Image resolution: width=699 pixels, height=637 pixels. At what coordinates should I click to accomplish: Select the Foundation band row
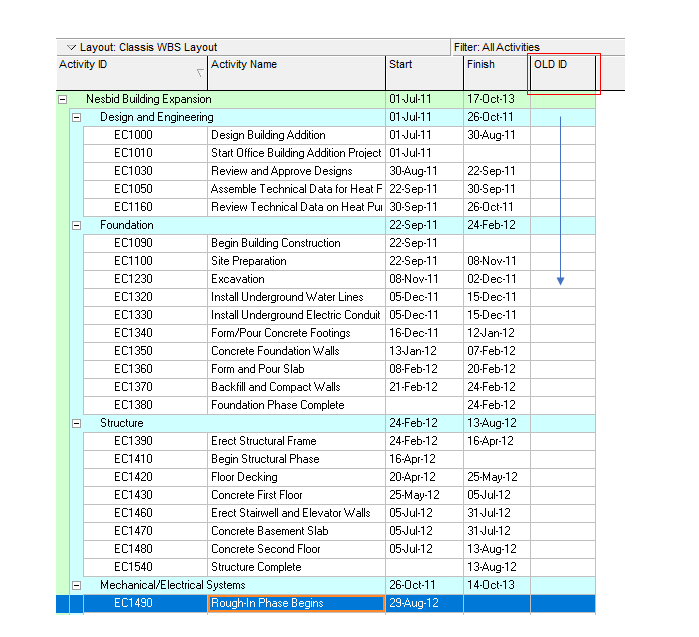click(x=333, y=225)
